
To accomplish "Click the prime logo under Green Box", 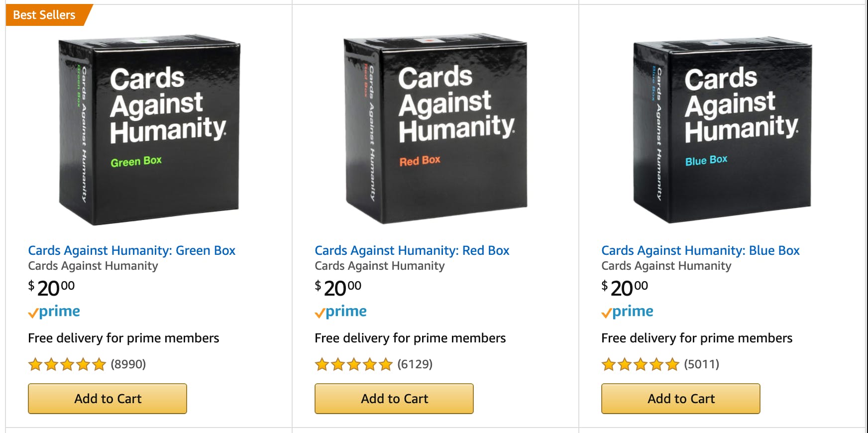I will [54, 312].
